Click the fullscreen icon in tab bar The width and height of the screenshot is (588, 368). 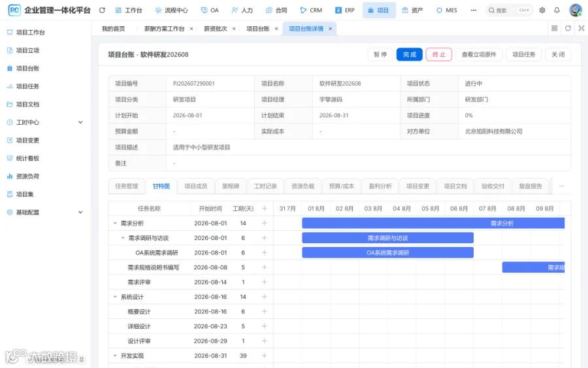click(x=581, y=29)
